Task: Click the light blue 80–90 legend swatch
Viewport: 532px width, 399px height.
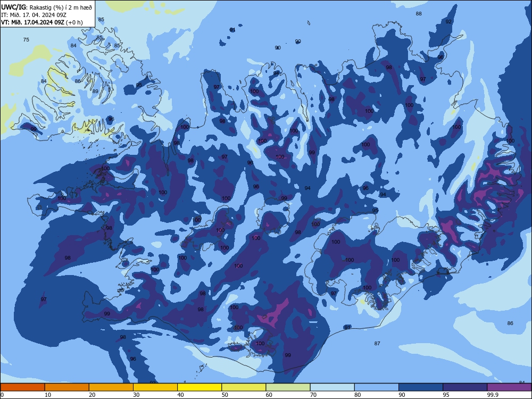Action: [x=377, y=387]
